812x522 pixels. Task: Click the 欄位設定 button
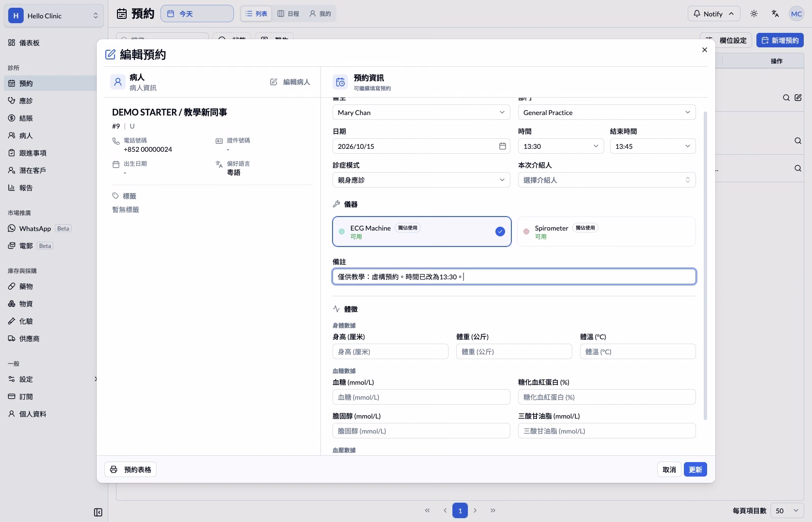(x=726, y=40)
